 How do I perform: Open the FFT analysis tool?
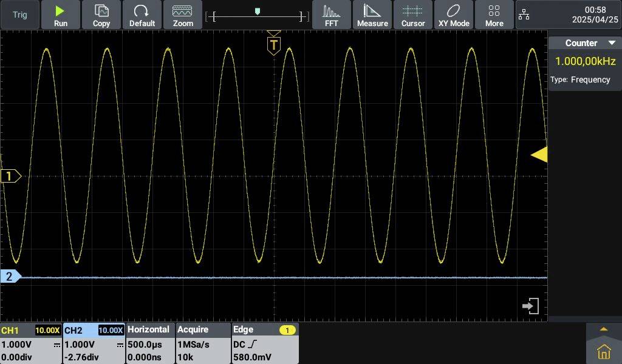click(x=331, y=15)
